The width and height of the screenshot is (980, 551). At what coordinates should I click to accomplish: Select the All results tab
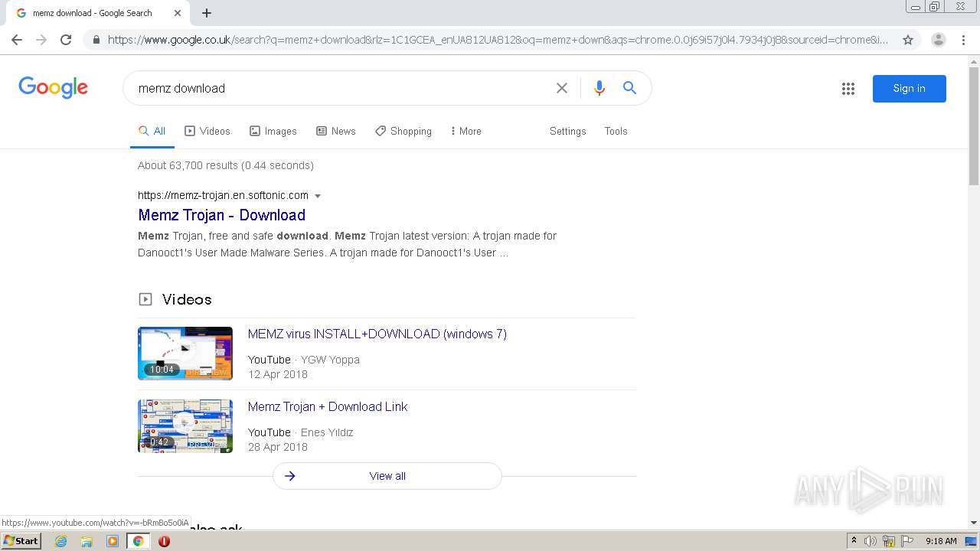point(152,131)
